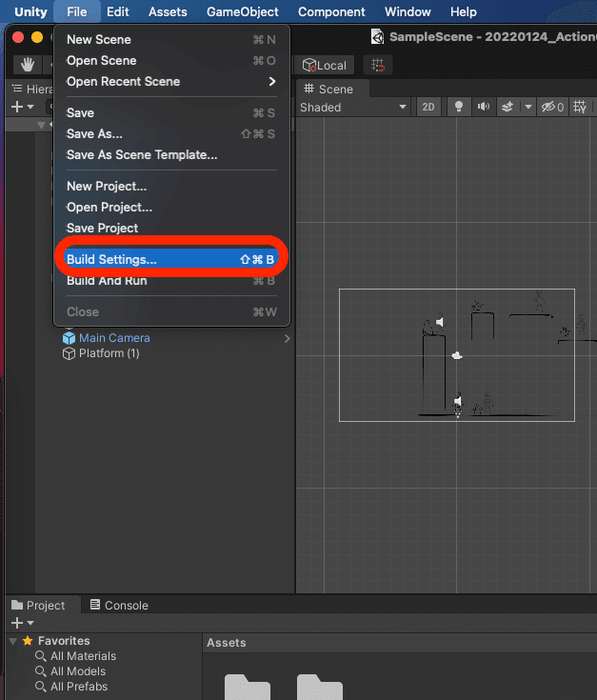Viewport: 597px width, 700px height.
Task: Open effects dropdown arrow
Action: coord(528,107)
